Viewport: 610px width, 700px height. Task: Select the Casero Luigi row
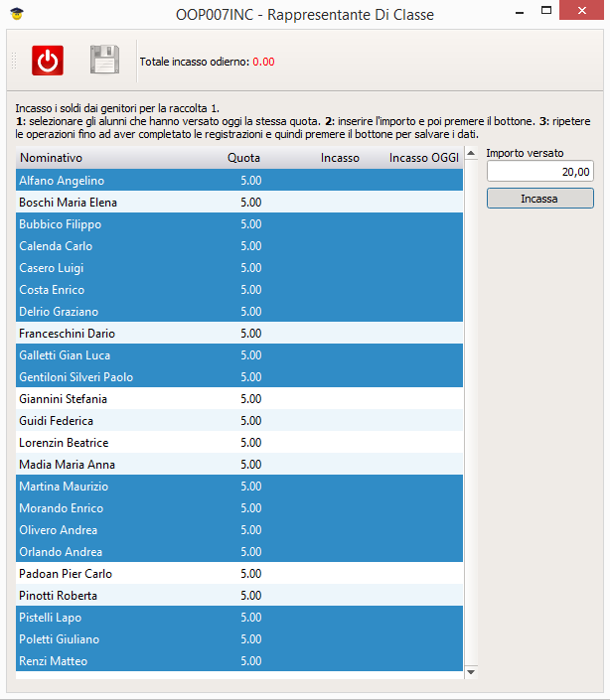[239, 267]
